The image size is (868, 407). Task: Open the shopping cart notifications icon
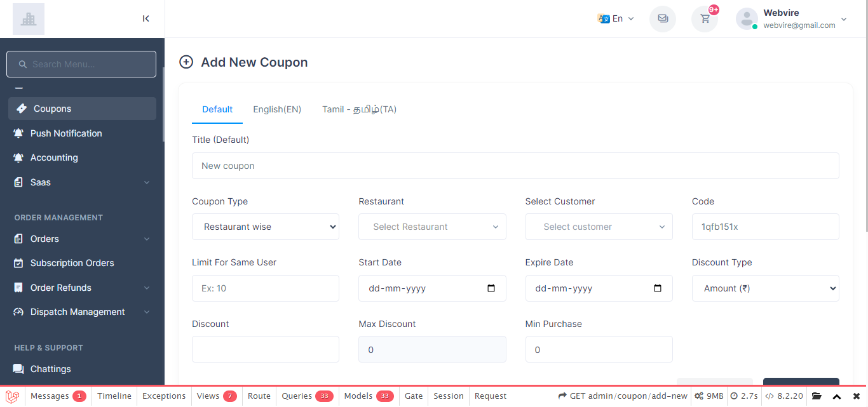(705, 18)
